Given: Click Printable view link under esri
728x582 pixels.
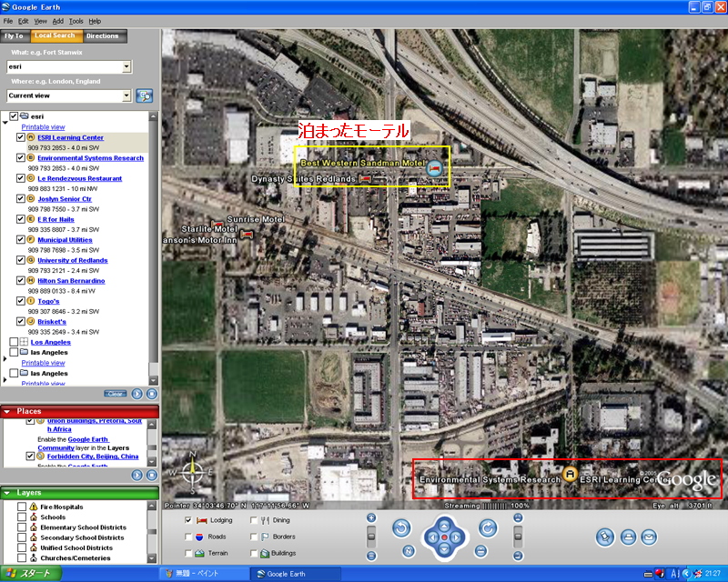Looking at the screenshot, I should [43, 127].
